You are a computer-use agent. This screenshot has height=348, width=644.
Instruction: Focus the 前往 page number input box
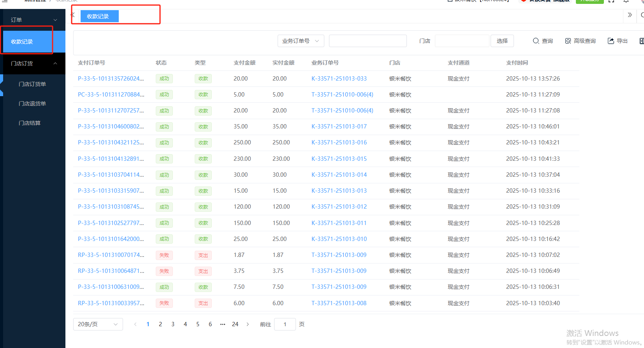pyautogui.click(x=285, y=324)
